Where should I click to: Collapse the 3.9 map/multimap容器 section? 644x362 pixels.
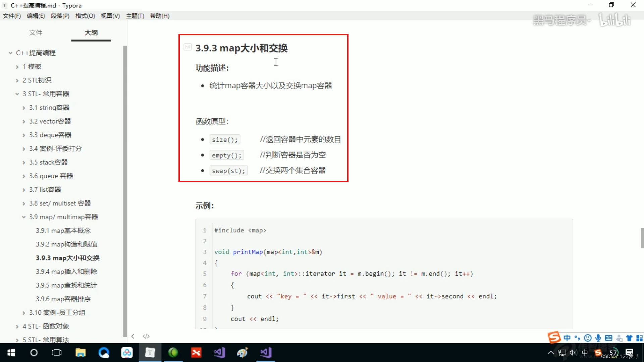coord(23,217)
